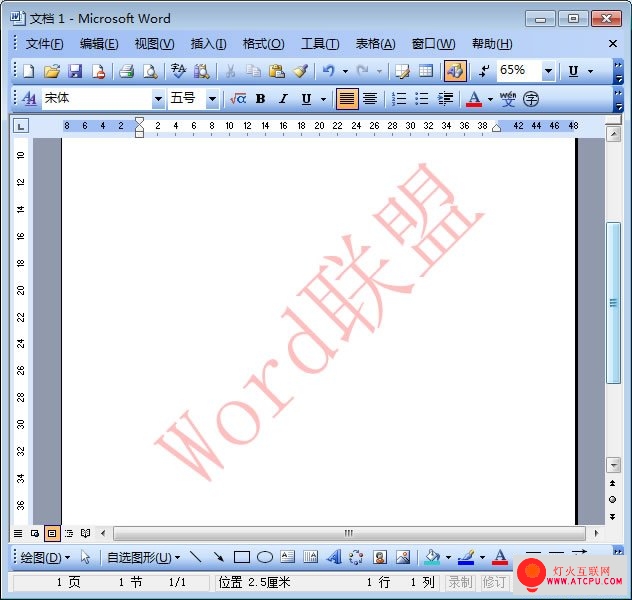Open the font color palette arrow
The width and height of the screenshot is (632, 600).
(x=490, y=99)
